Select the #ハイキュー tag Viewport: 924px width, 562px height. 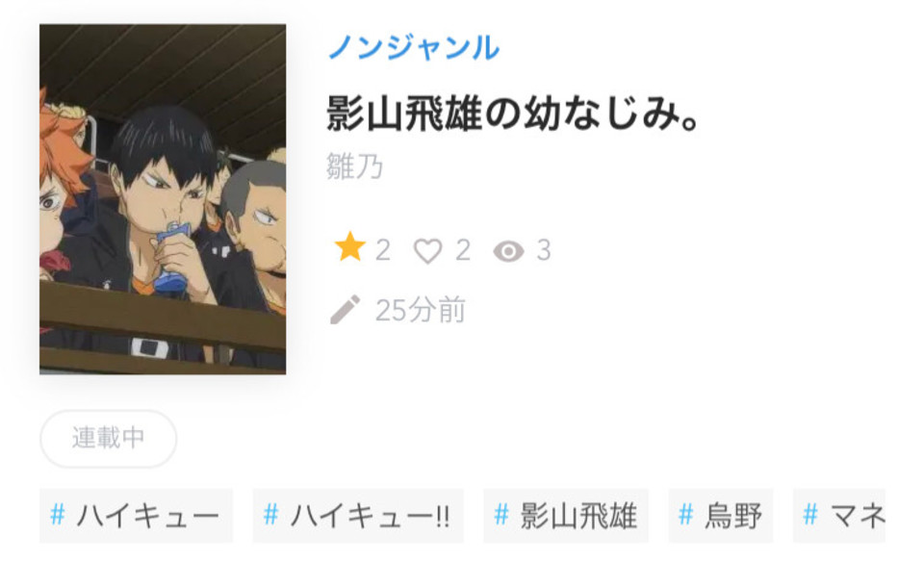[x=136, y=516]
